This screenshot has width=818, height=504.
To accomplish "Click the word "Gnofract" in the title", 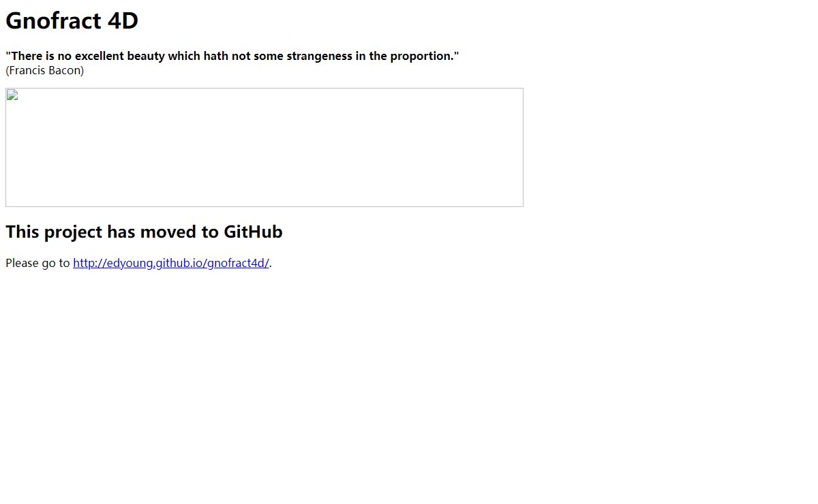I will pos(54,20).
